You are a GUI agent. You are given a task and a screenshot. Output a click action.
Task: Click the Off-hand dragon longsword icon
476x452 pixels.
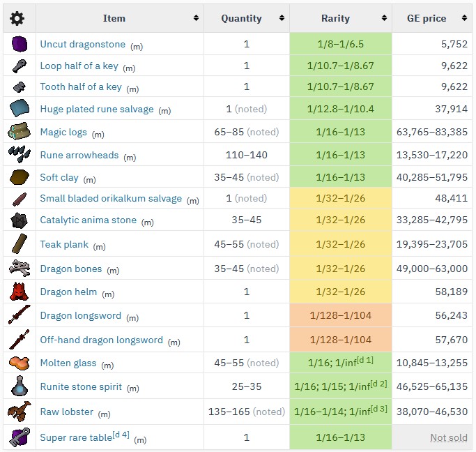[x=19, y=339]
